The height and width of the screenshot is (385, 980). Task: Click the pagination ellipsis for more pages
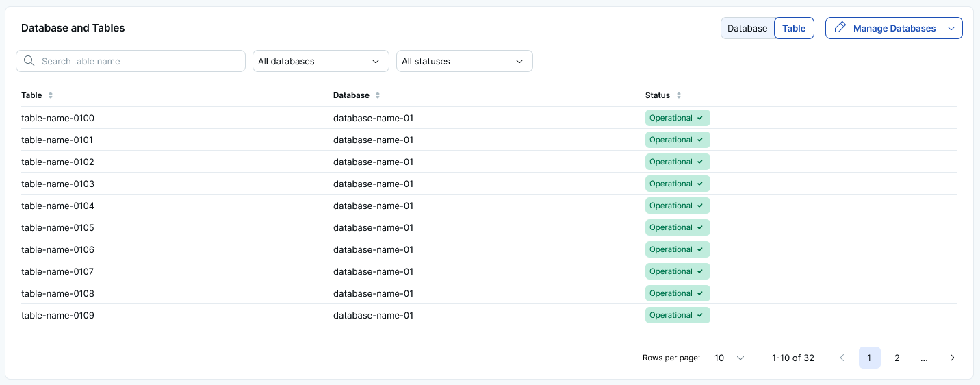pyautogui.click(x=924, y=358)
